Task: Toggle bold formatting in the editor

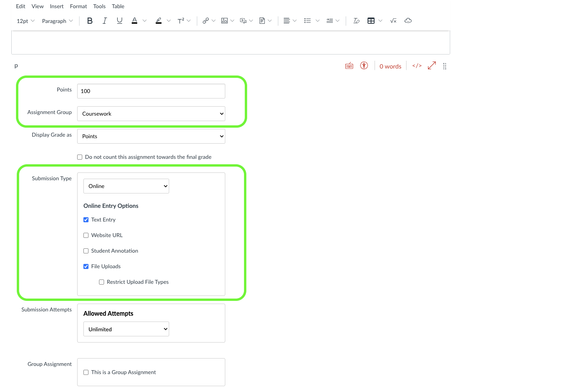Action: 90,21
